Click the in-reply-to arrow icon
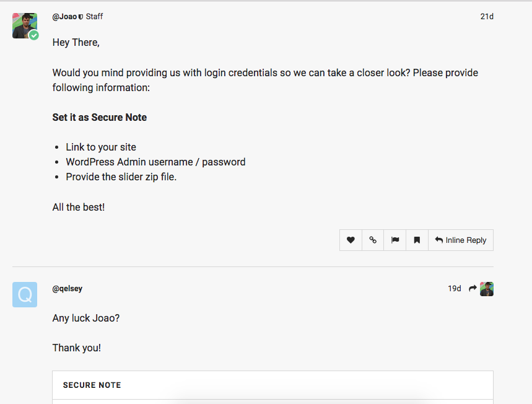Image resolution: width=532 pixels, height=404 pixels. click(x=473, y=289)
